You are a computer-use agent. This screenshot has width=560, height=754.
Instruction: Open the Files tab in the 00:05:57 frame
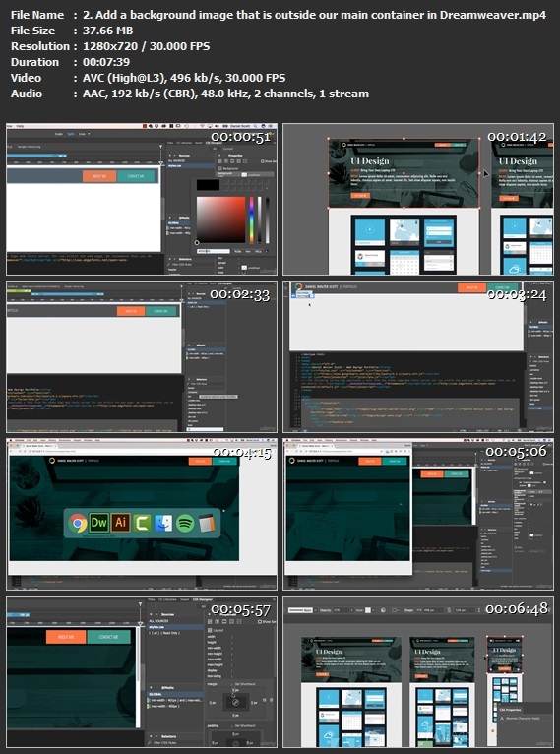point(151,599)
